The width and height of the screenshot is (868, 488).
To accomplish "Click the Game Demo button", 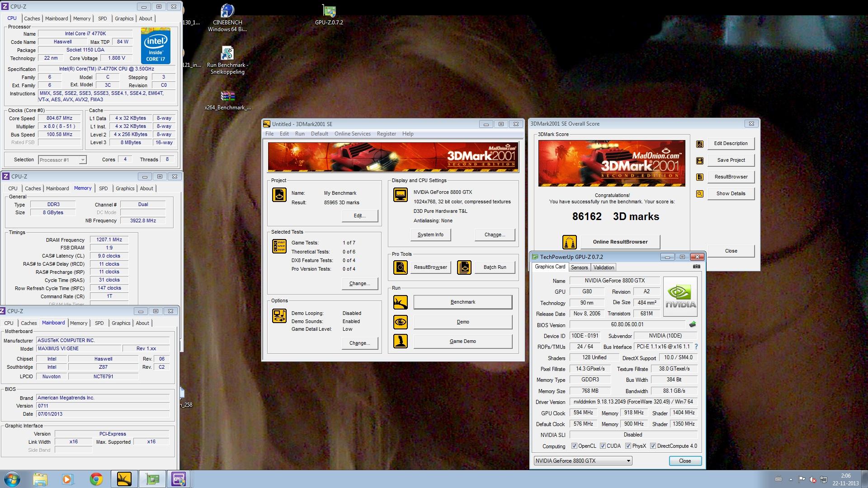I will 463,341.
